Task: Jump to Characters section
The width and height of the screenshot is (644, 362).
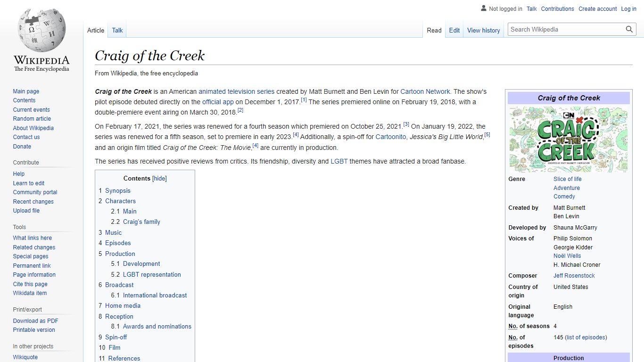Action: pos(120,201)
